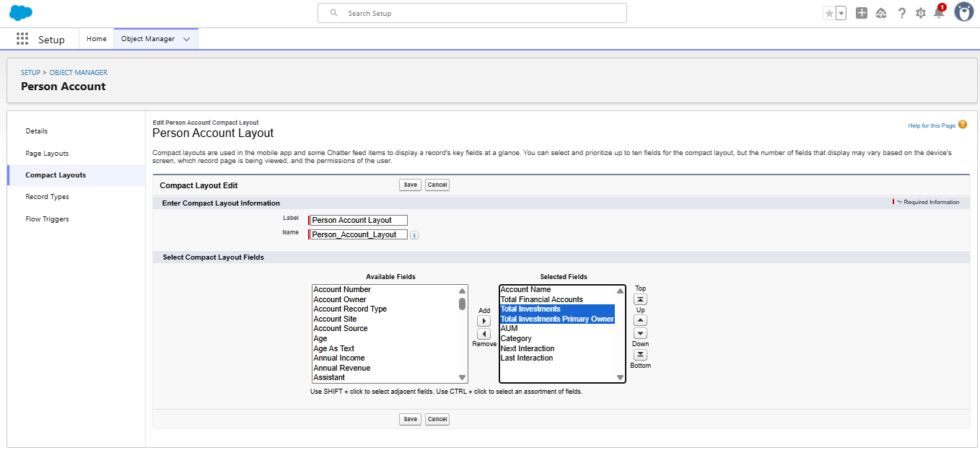The width and height of the screenshot is (980, 450).
Task: Expand the favorites list dropdown arrow
Action: (841, 13)
